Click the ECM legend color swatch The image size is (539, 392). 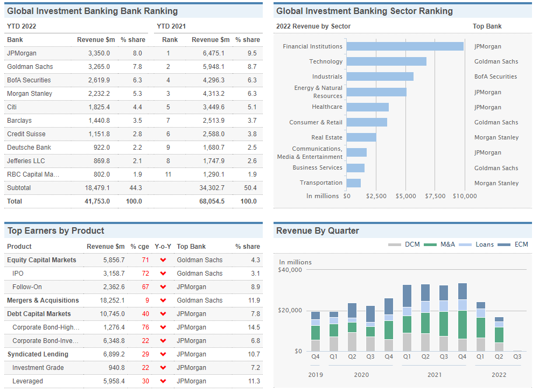tap(504, 245)
